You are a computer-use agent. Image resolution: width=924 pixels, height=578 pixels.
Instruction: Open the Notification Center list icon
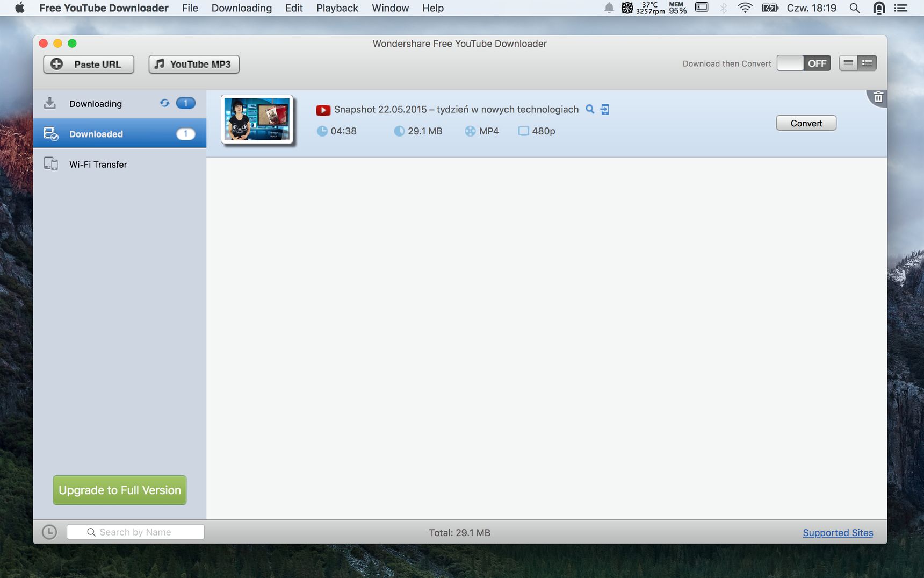(901, 8)
